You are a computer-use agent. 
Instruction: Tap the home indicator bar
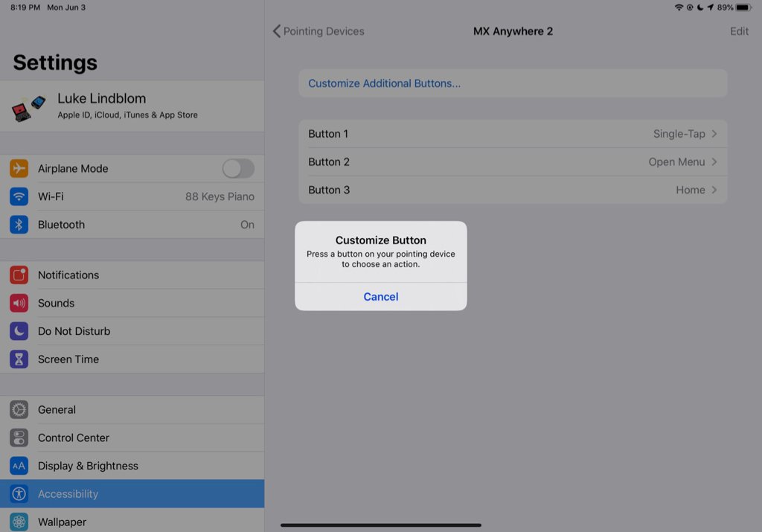[381, 525]
